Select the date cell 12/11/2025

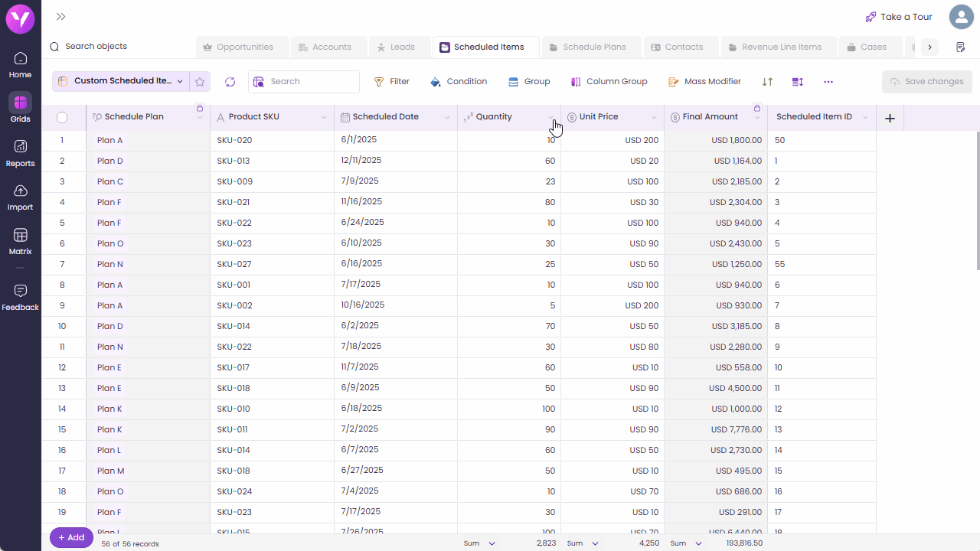(x=396, y=161)
